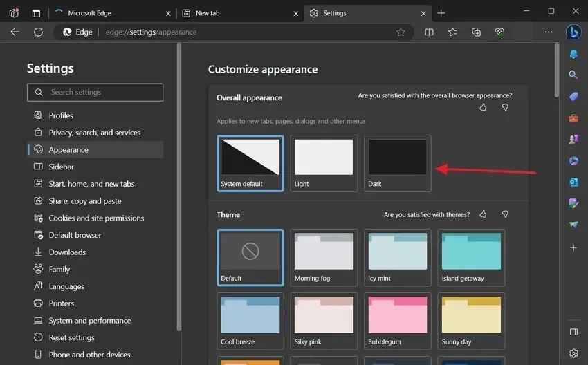The width and height of the screenshot is (588, 365).
Task: Thumbs up for themes satisfaction
Action: pyautogui.click(x=483, y=214)
